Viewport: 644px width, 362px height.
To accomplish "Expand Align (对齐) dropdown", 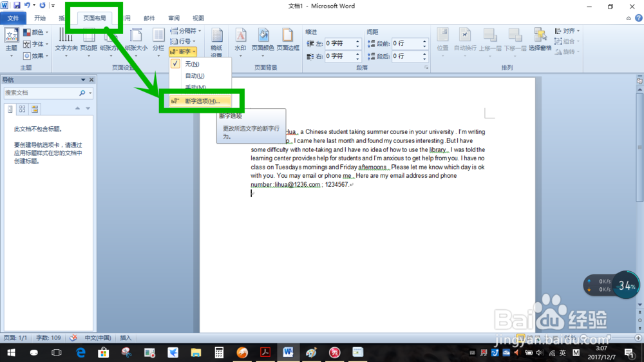I will tap(567, 31).
